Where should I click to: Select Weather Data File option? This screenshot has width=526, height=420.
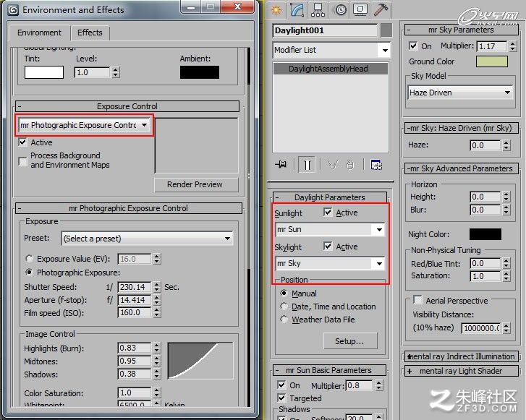(284, 320)
